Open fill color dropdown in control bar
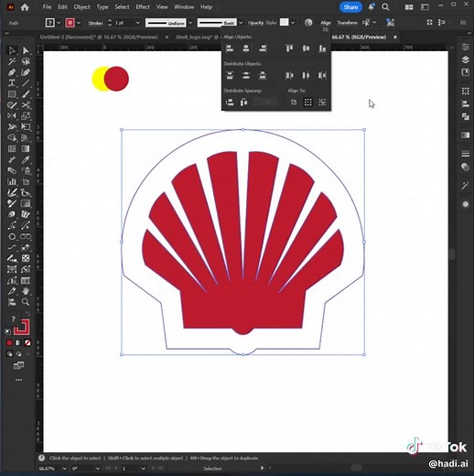The width and height of the screenshot is (474, 476). click(59, 23)
